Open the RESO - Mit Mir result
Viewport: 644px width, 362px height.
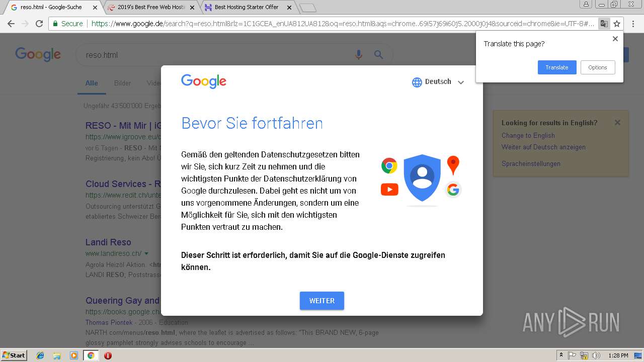123,126
